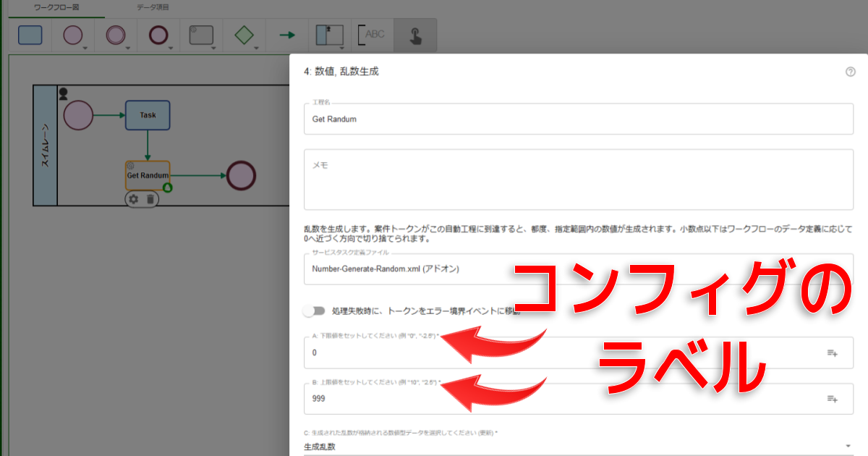Select the double-circle intermediate event tool
The image size is (868, 456).
(115, 35)
